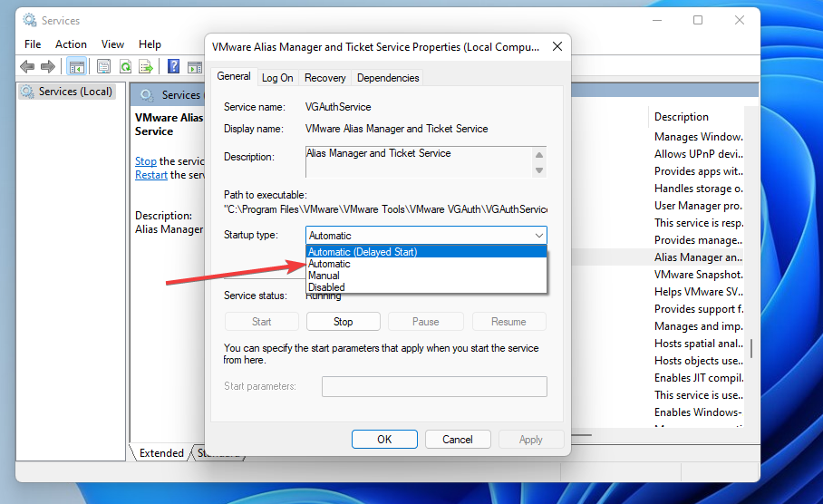Switch to the General tab
Screen dimensions: 823x504
pos(234,76)
